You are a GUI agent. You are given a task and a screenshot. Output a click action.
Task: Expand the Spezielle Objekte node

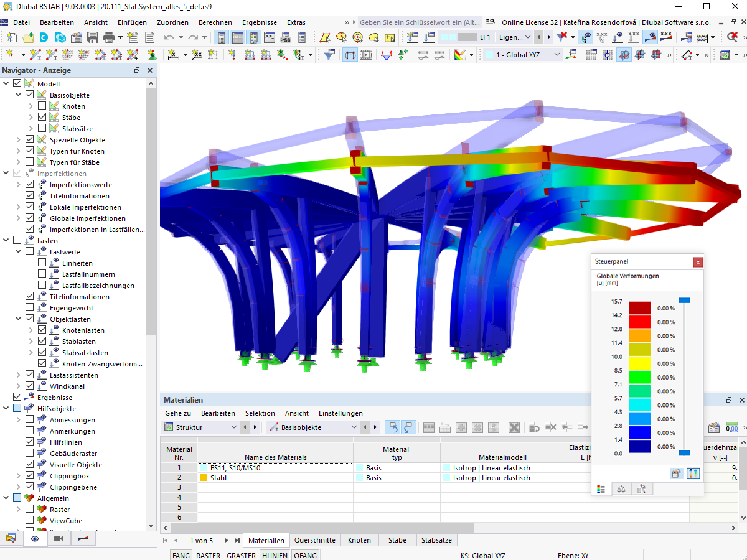(19, 139)
